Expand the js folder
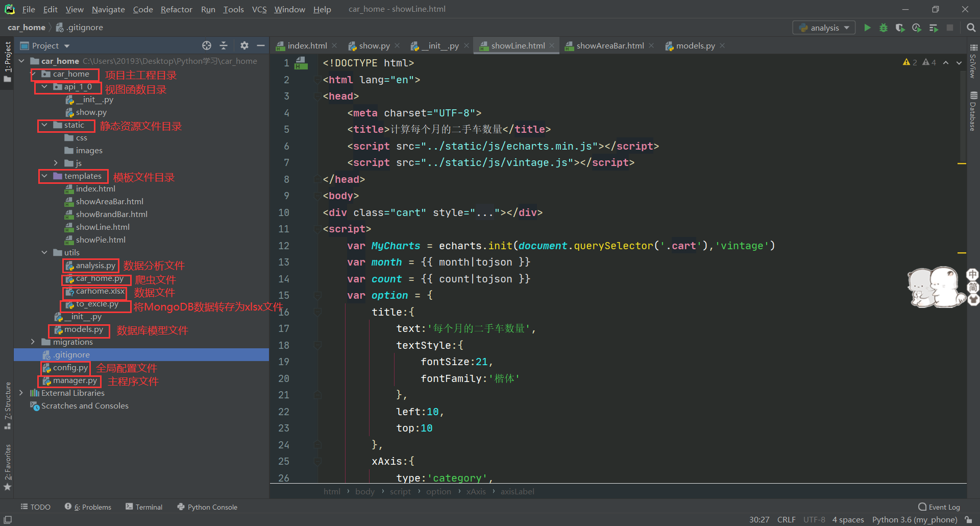The width and height of the screenshot is (980, 526). click(x=56, y=163)
